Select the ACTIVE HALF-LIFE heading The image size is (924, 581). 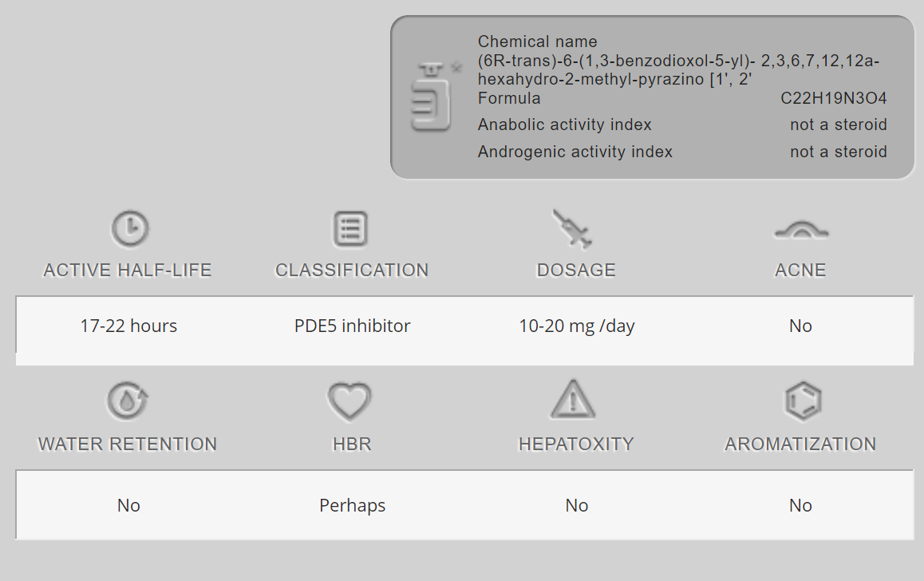(x=128, y=271)
